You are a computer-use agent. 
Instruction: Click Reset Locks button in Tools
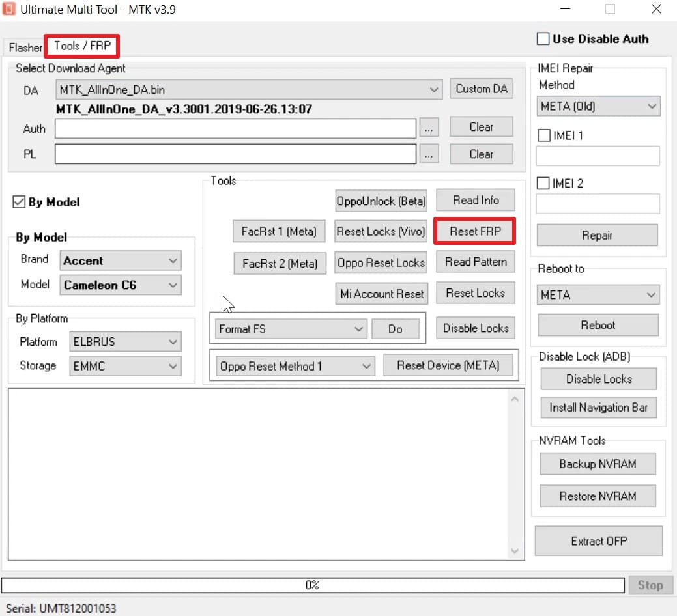pos(476,293)
